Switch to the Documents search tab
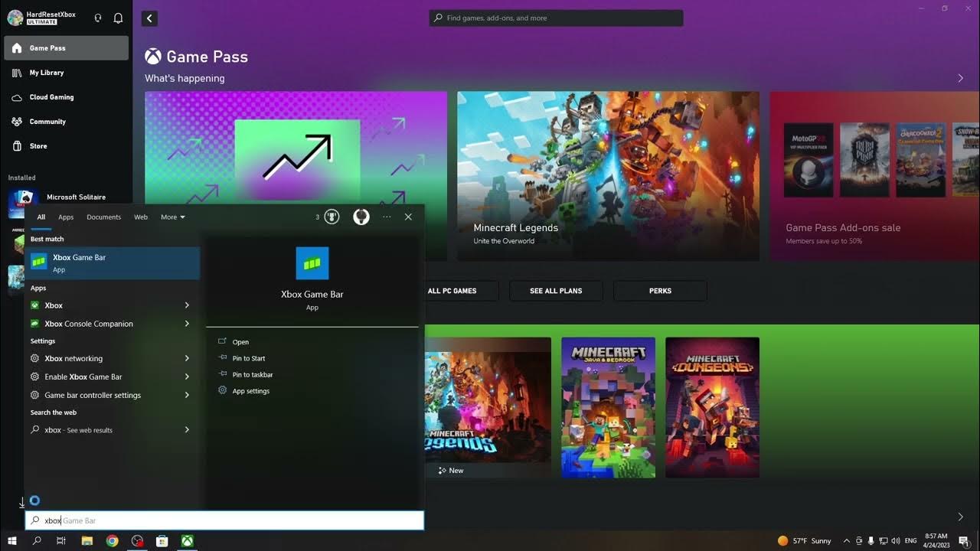This screenshot has height=551, width=980. (x=103, y=217)
